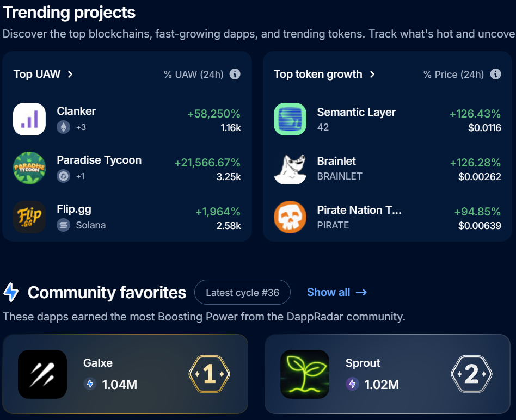This screenshot has height=420, width=516.
Task: Click % Price (24h) column header
Action: coord(454,75)
